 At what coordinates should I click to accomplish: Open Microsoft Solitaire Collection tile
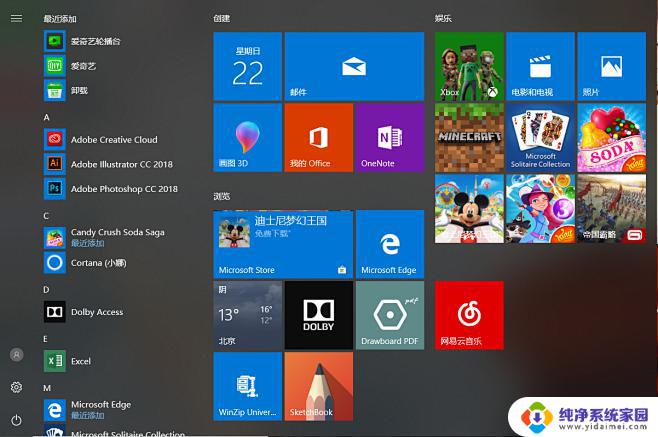(x=540, y=138)
